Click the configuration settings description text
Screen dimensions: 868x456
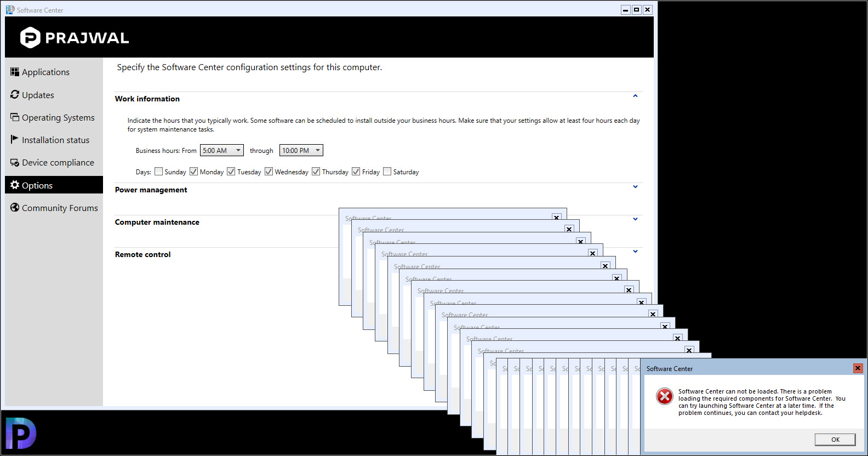click(249, 67)
